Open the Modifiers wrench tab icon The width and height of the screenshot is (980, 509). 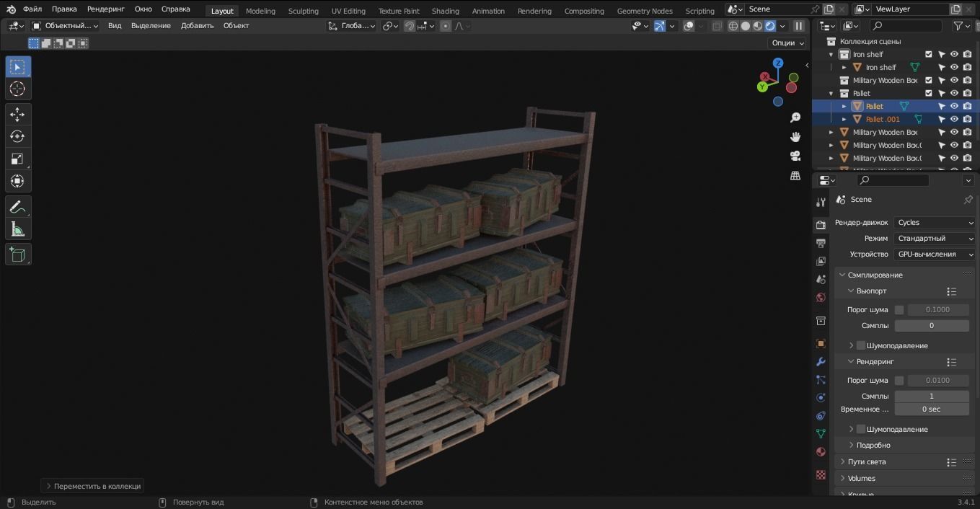(821, 361)
